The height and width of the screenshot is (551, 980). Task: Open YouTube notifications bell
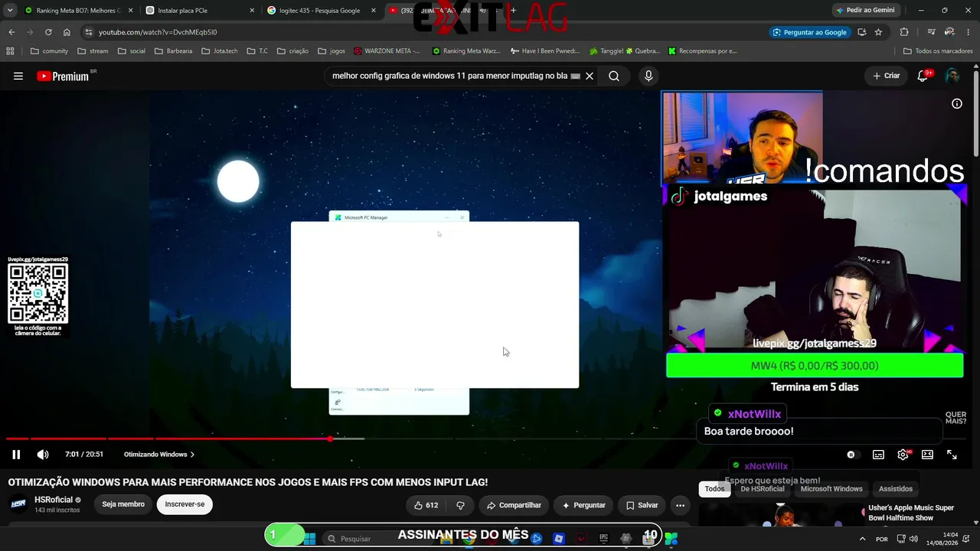(x=923, y=76)
